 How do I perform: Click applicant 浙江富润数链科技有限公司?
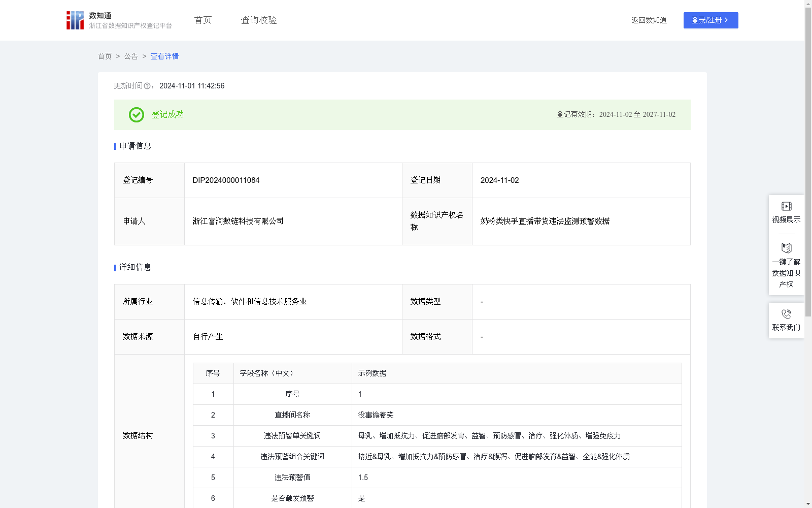click(238, 221)
